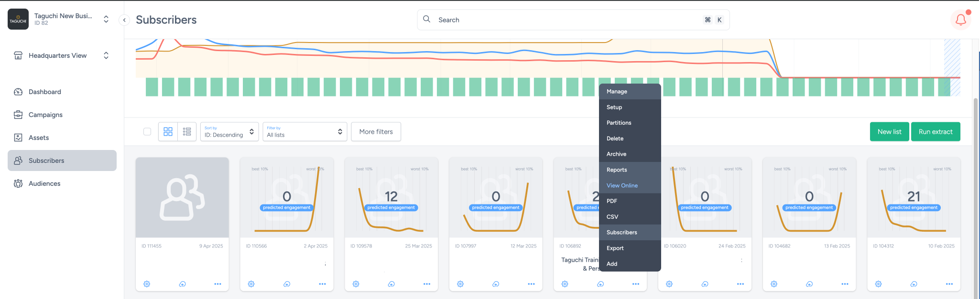Click the New list button
The height and width of the screenshot is (299, 980).
tap(889, 132)
